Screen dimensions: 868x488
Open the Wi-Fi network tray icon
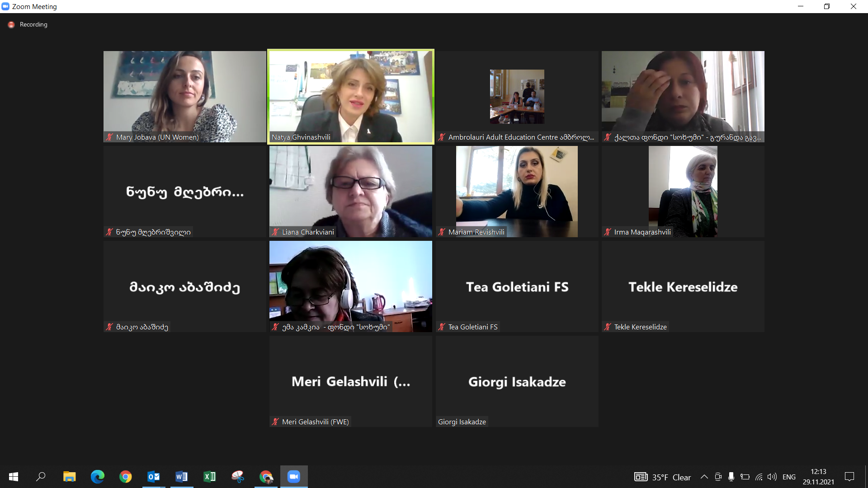[x=759, y=477]
